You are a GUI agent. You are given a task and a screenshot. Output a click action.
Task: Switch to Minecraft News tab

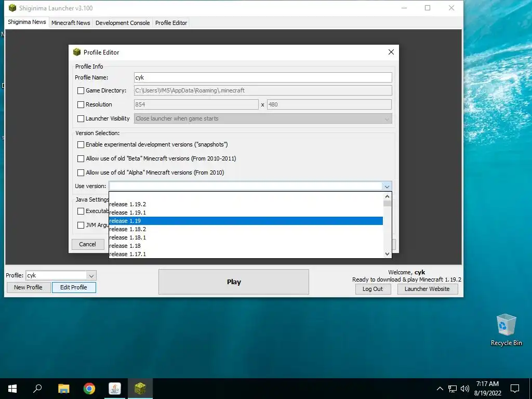pos(71,23)
